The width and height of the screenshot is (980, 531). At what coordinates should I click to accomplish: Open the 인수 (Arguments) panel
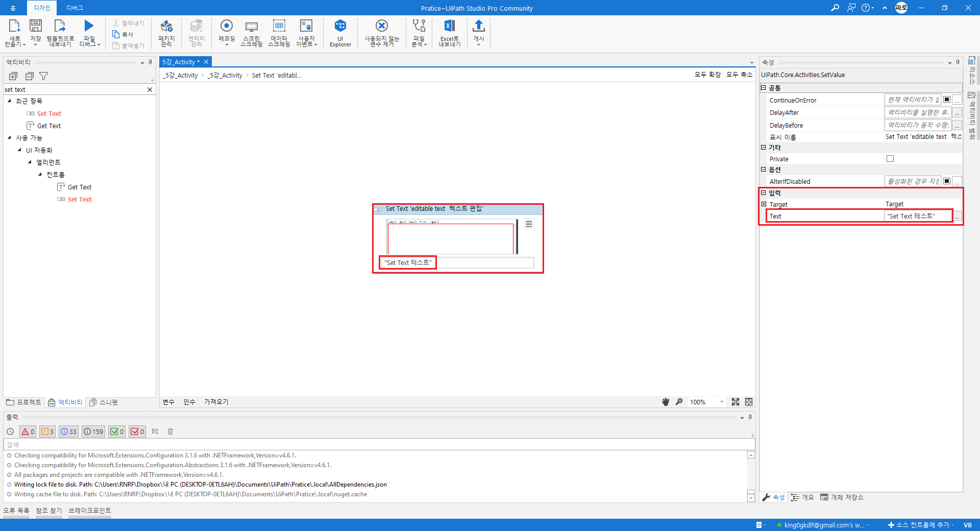(189, 402)
